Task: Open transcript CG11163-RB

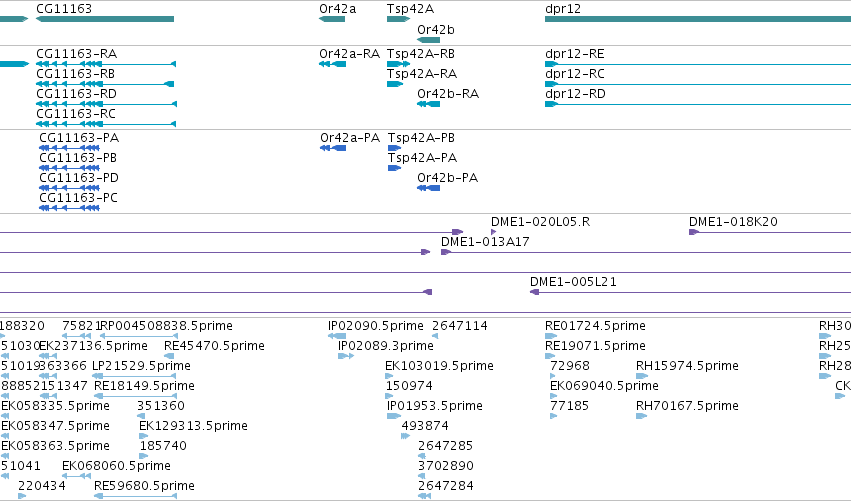Action: pyautogui.click(x=75, y=74)
